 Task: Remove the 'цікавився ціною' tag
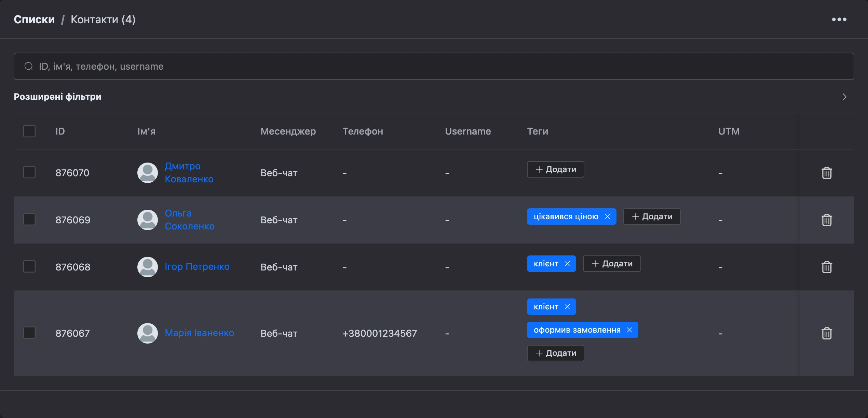click(608, 217)
